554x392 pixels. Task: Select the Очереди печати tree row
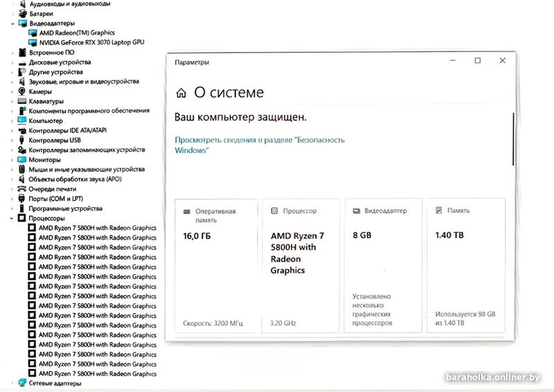point(53,189)
